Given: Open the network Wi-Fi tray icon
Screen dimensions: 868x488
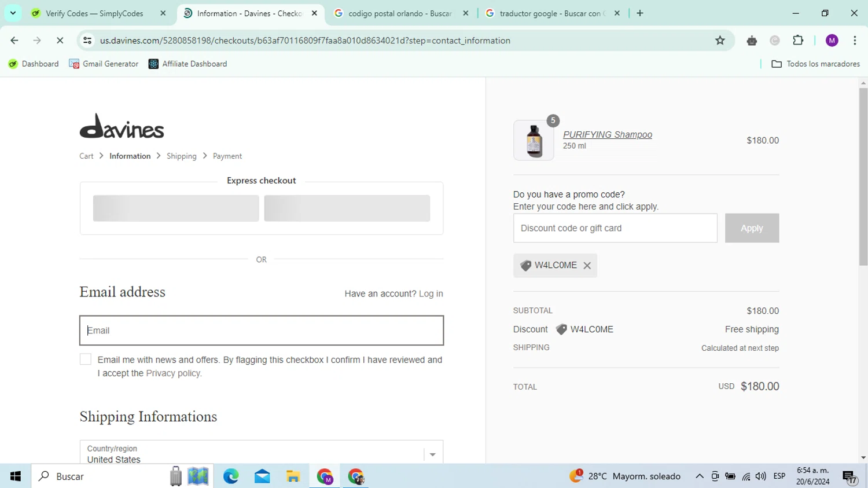Looking at the screenshot, I should point(746,476).
